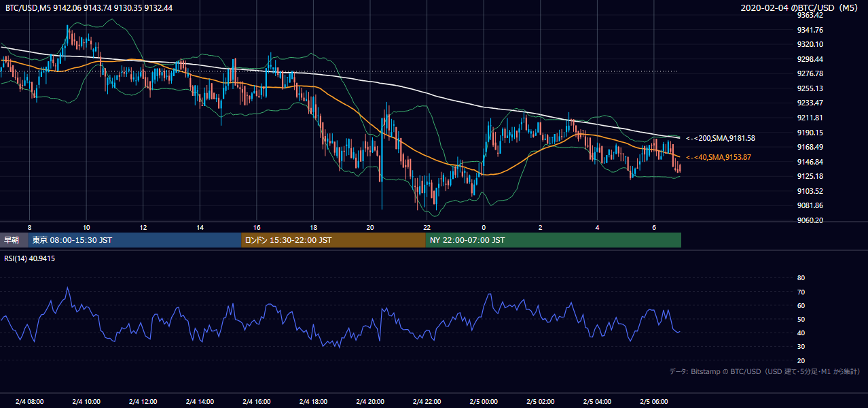Click RSI axis level 70
The width and height of the screenshot is (868, 408).
(x=801, y=292)
